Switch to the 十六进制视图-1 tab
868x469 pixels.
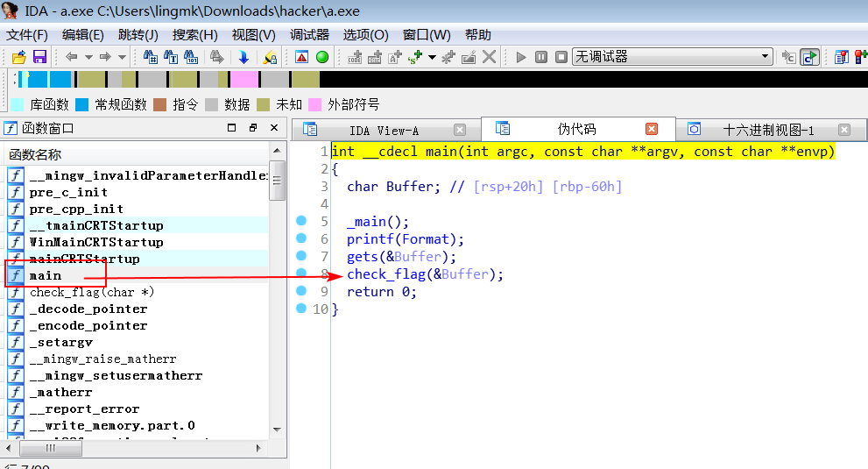point(768,131)
